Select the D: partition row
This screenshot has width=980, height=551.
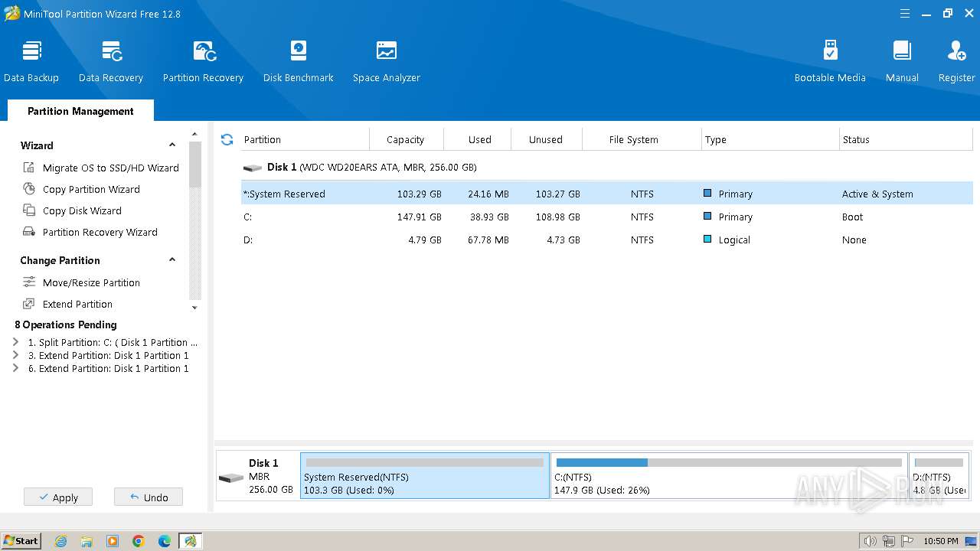click(x=606, y=240)
